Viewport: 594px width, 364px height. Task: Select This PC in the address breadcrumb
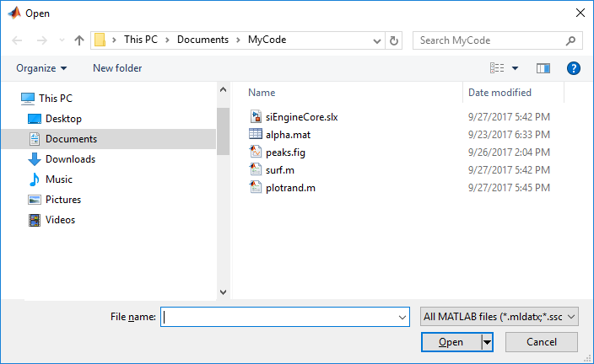click(x=141, y=40)
